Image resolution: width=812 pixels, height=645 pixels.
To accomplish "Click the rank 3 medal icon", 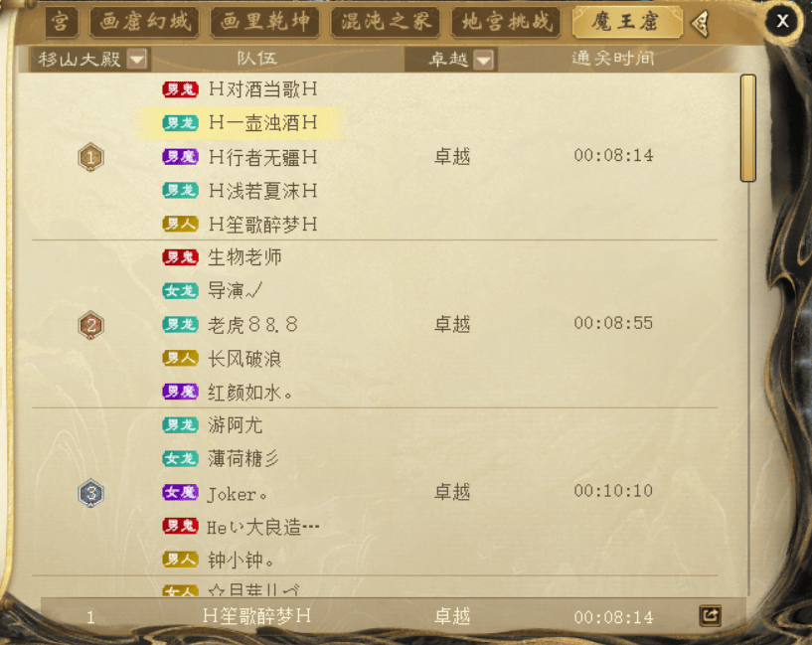I will tap(90, 493).
